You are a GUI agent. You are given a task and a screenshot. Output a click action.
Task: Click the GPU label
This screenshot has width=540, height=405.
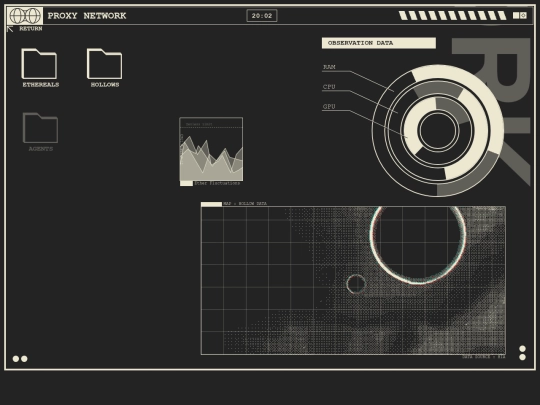[x=329, y=106]
